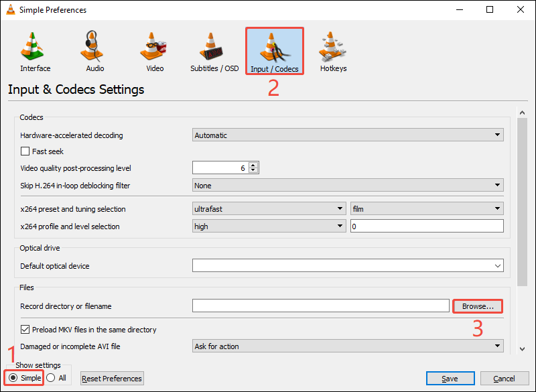Click the Browse button for record directory
Viewport: 536px width, 392px height.
click(x=477, y=306)
